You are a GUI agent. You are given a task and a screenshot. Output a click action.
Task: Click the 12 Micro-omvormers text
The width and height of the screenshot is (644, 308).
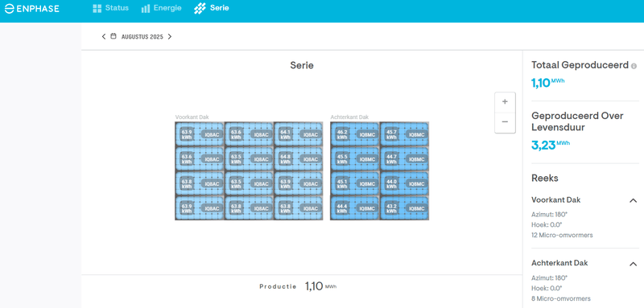(x=562, y=236)
